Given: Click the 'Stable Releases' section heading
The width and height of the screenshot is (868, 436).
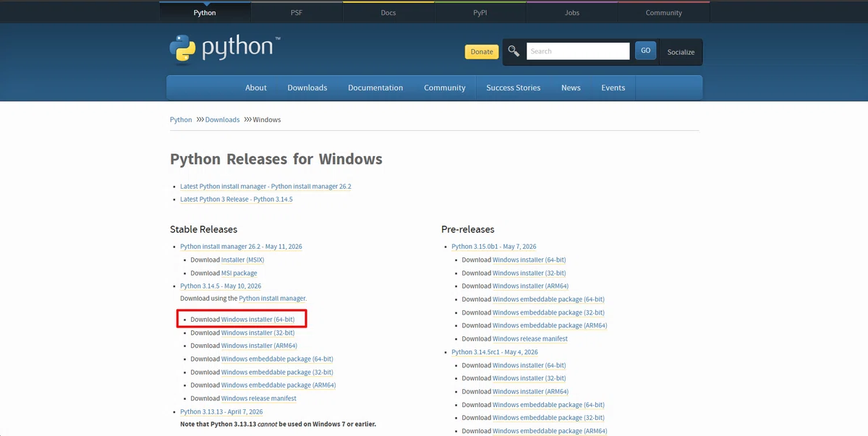Looking at the screenshot, I should click(203, 229).
